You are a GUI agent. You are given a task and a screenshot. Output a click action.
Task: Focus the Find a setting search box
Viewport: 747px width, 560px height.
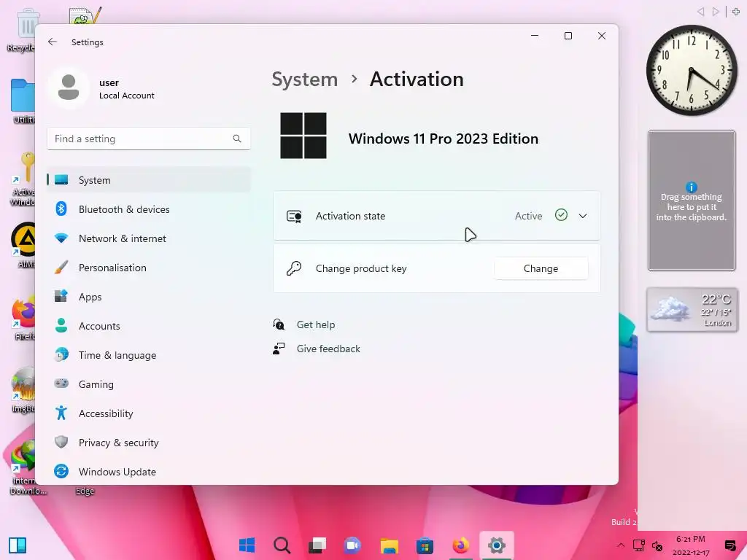pos(149,139)
